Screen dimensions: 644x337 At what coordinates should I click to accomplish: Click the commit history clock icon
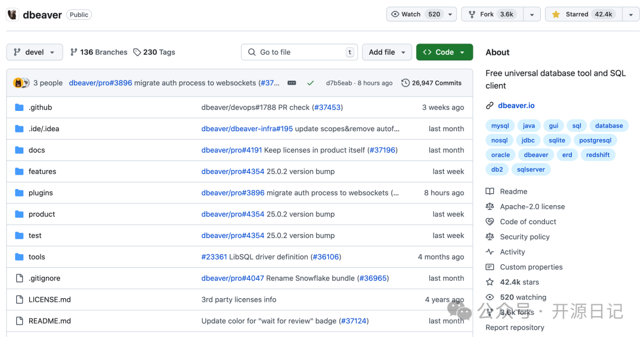[x=405, y=83]
